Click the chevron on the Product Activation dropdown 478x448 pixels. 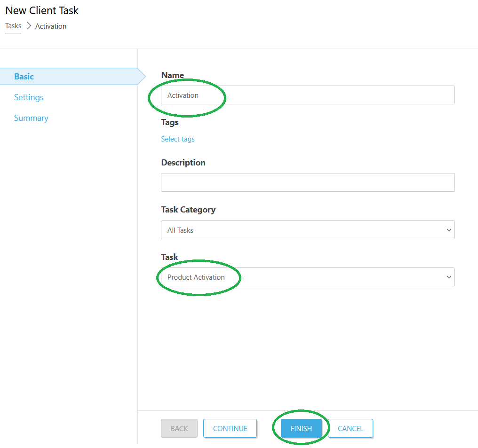coord(448,277)
